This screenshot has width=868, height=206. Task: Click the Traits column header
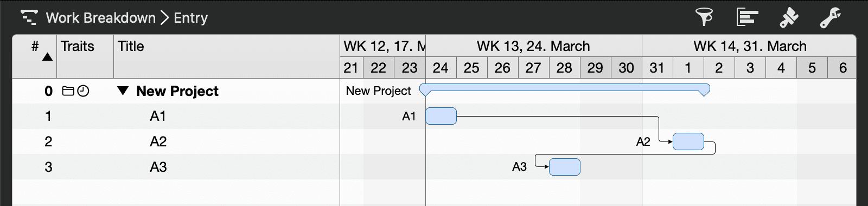click(x=85, y=56)
